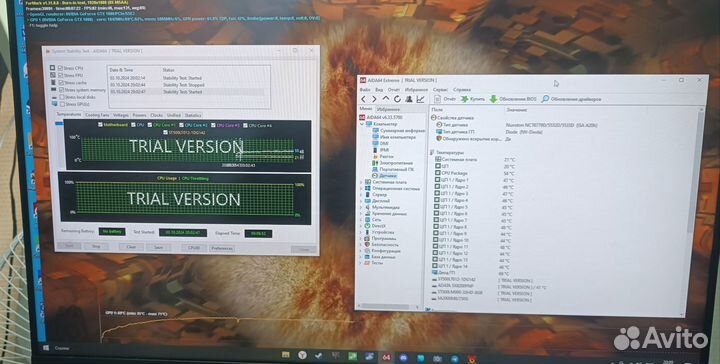Click the Up arrow in AIDA64 toolbar
This screenshot has width=720, height=364.
[x=386, y=99]
